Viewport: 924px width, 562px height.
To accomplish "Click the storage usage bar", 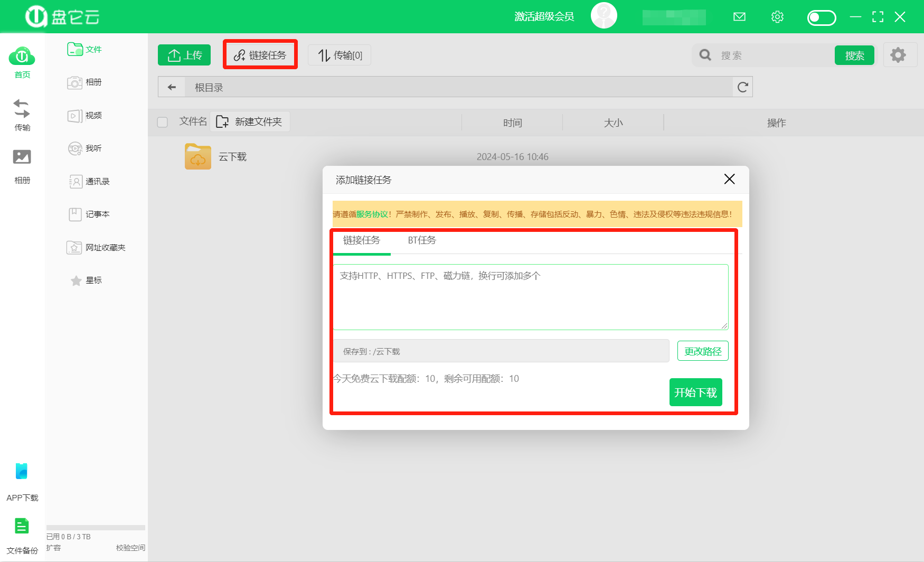I will [96, 528].
